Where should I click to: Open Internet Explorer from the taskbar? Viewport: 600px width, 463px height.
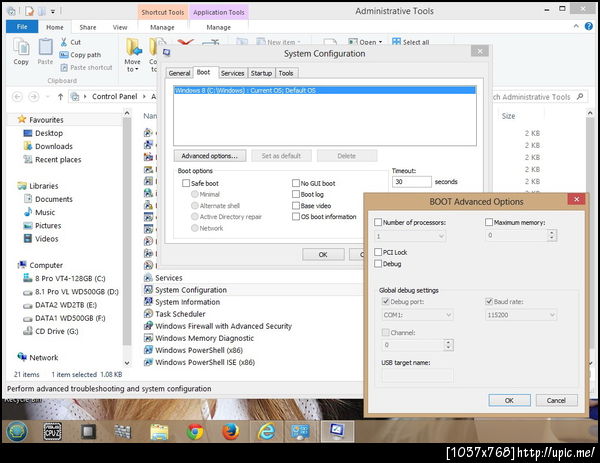click(x=266, y=432)
